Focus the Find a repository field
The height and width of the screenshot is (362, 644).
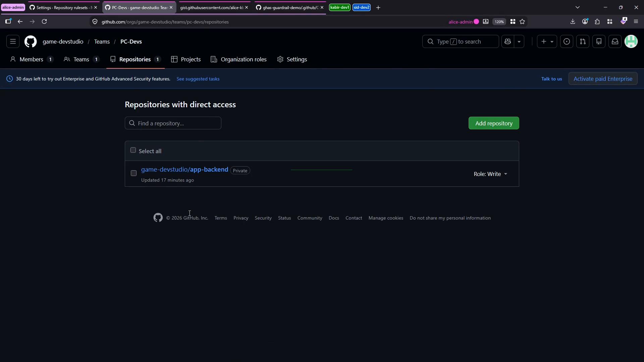pos(173,123)
